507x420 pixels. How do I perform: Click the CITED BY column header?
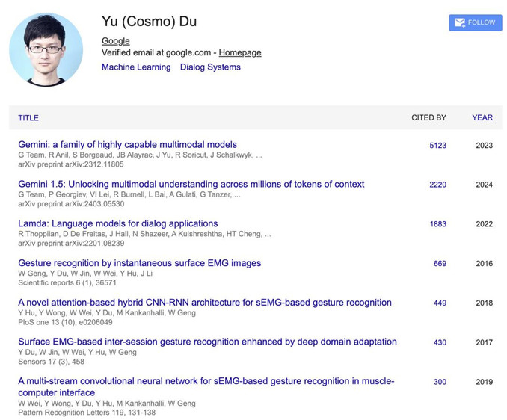(428, 117)
